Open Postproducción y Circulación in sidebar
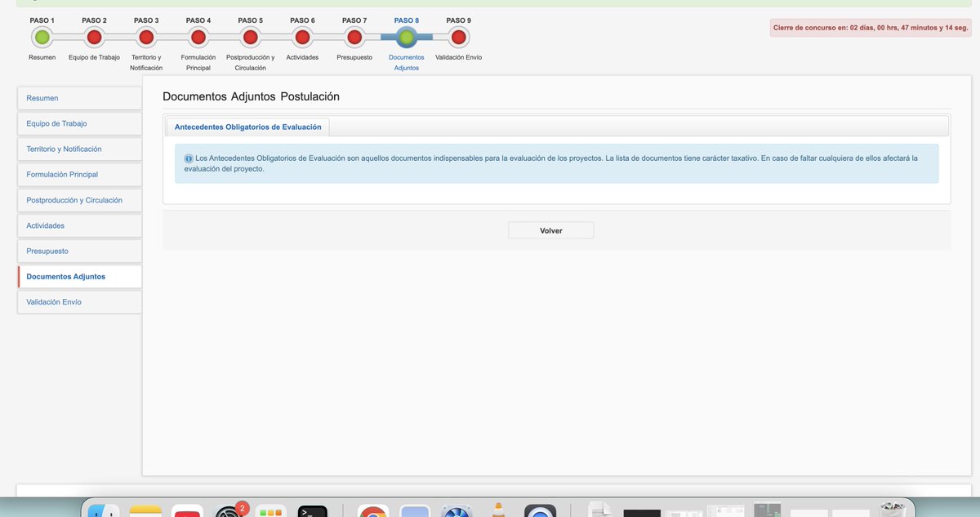 (79, 199)
